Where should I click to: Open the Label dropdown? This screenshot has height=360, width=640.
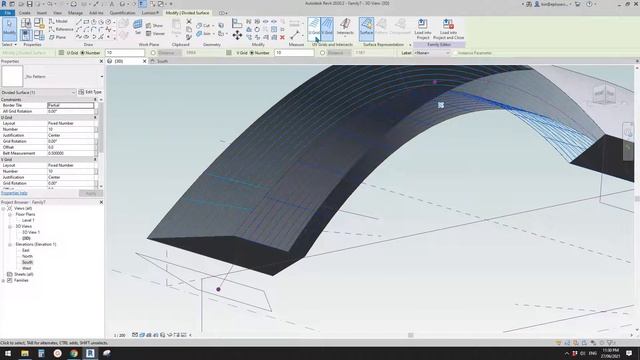click(x=432, y=53)
